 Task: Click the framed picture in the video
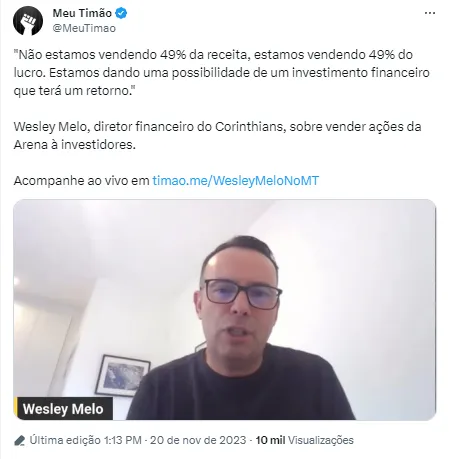click(x=122, y=375)
